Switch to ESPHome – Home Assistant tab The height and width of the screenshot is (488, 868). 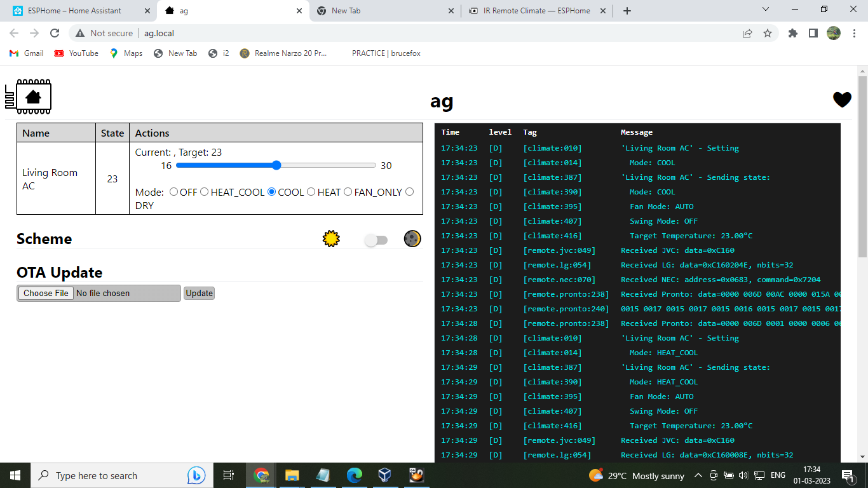pos(75,11)
